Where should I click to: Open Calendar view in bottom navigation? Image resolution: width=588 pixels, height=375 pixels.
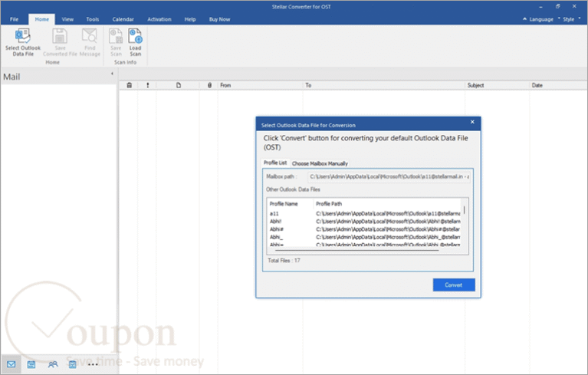coord(31,364)
